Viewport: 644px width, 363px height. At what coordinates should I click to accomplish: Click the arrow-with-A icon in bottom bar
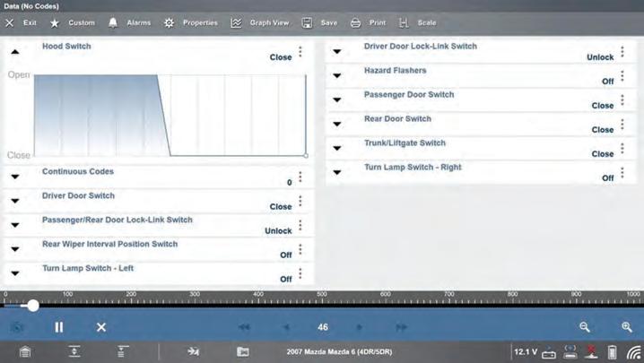(x=193, y=351)
